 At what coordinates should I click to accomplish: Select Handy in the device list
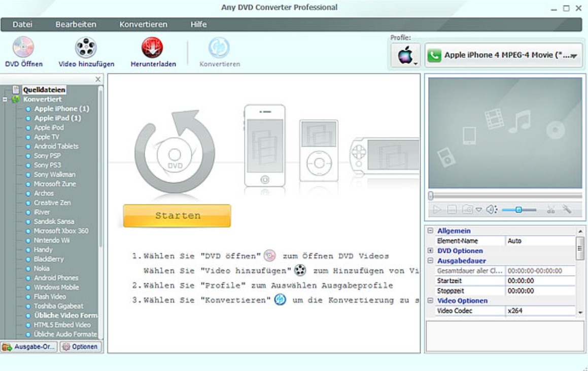43,250
